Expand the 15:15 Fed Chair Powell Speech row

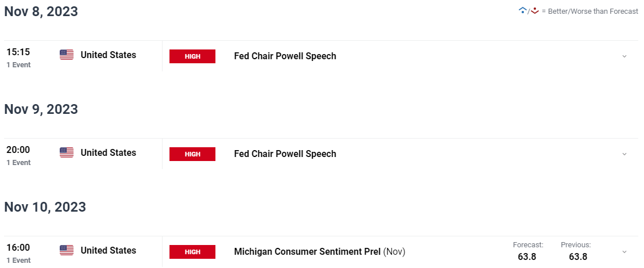point(624,56)
